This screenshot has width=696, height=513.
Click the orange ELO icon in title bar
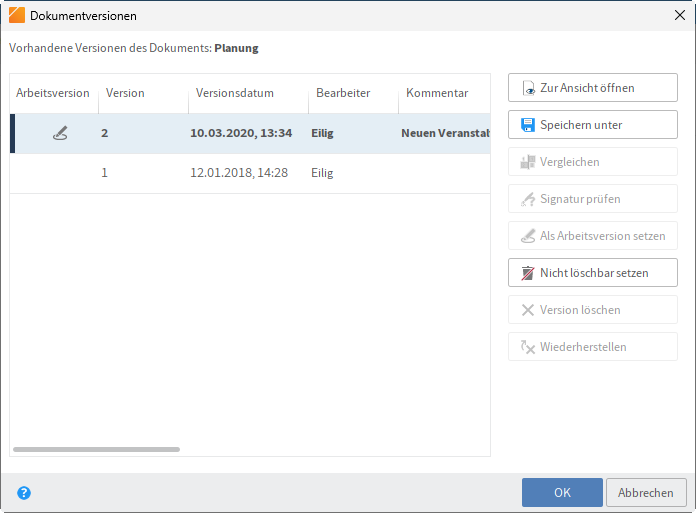tap(16, 15)
